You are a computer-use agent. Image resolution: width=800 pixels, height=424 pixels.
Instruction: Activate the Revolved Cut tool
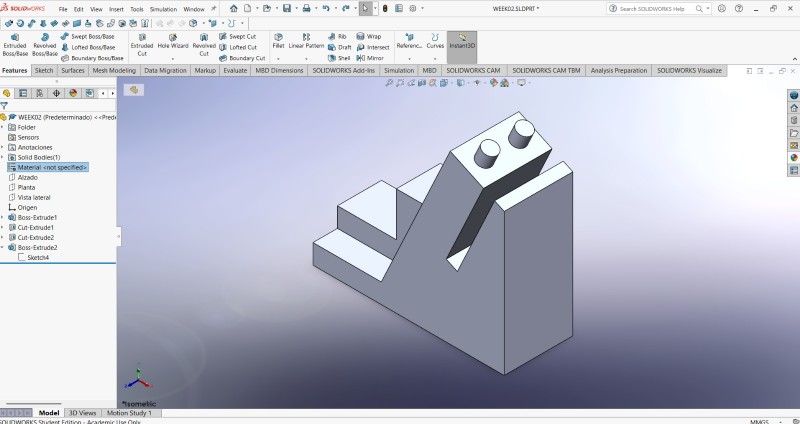tap(204, 45)
